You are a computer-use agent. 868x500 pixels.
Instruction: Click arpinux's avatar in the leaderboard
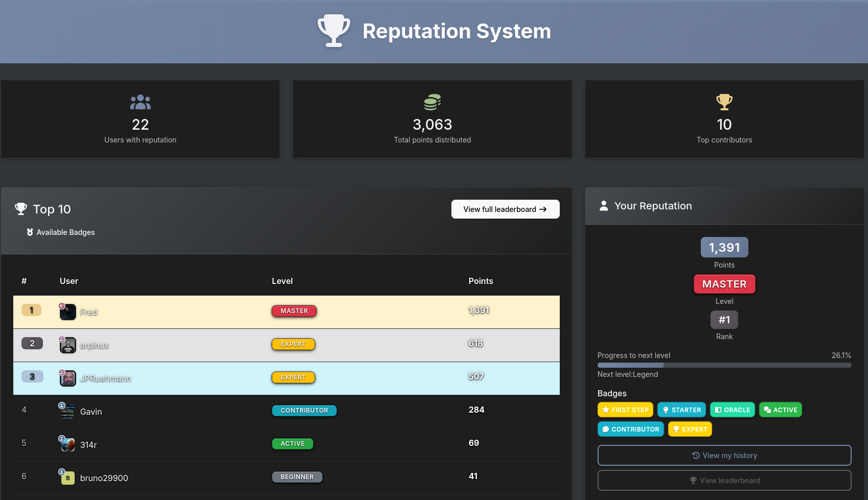tap(68, 345)
